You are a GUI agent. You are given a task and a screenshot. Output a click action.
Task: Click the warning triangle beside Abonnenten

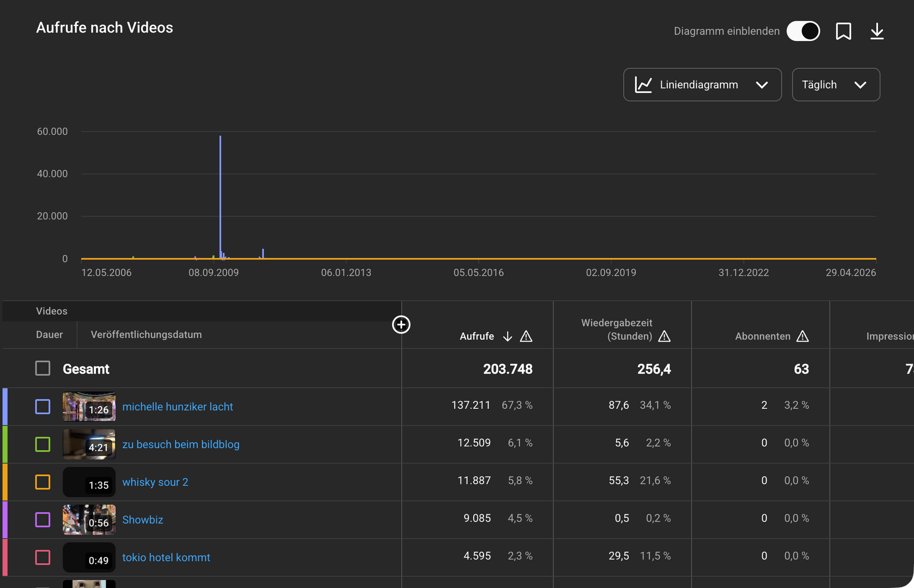point(802,336)
